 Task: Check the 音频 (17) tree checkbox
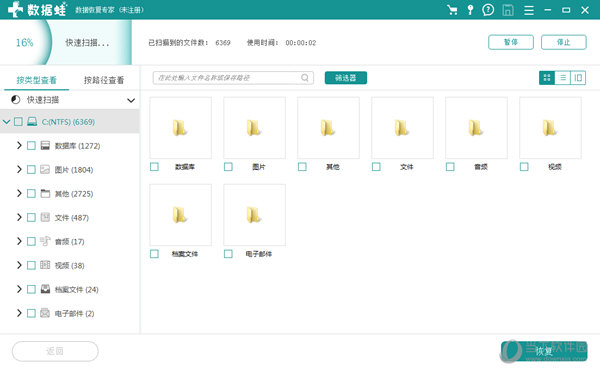click(31, 241)
